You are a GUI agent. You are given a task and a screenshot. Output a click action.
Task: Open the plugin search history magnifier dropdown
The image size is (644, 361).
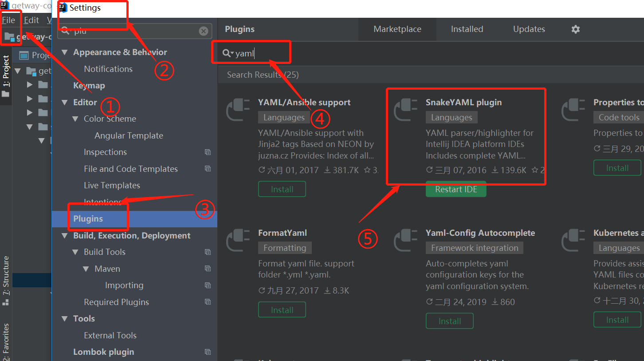(x=228, y=54)
